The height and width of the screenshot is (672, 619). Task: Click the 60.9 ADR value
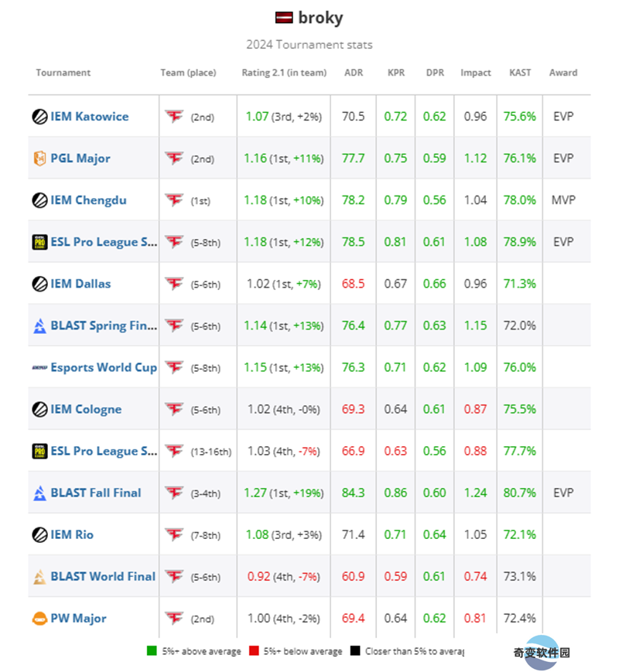(x=353, y=577)
